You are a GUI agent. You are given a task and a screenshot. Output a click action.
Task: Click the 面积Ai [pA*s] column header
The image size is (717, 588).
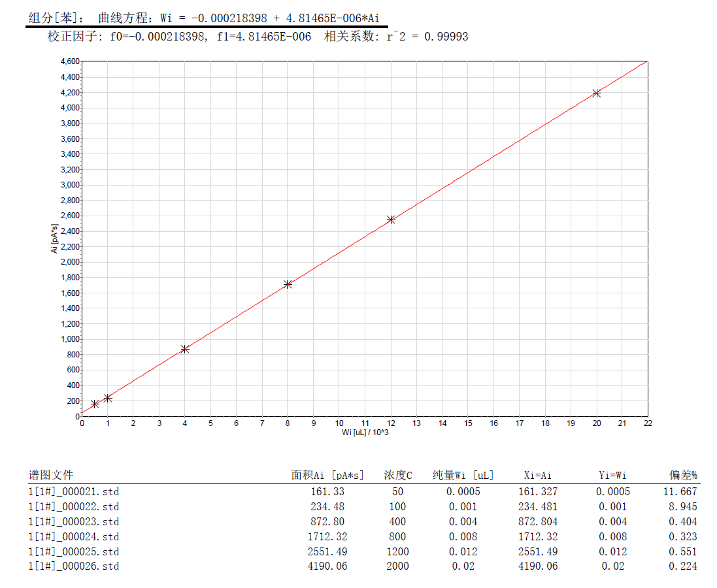point(327,475)
